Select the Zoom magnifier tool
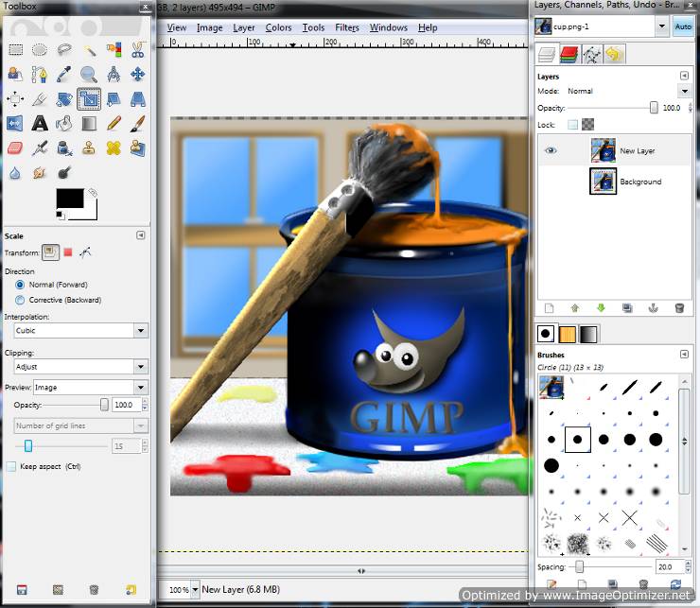700x608 pixels. click(89, 74)
